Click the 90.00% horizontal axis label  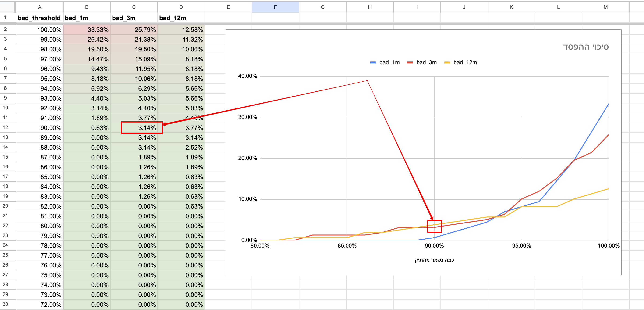click(434, 246)
